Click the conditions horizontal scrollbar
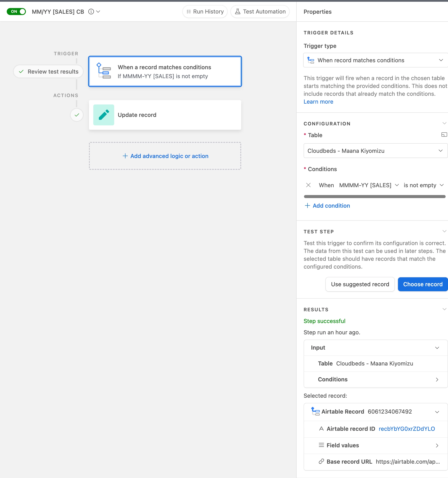This screenshot has width=448, height=478. point(374,197)
